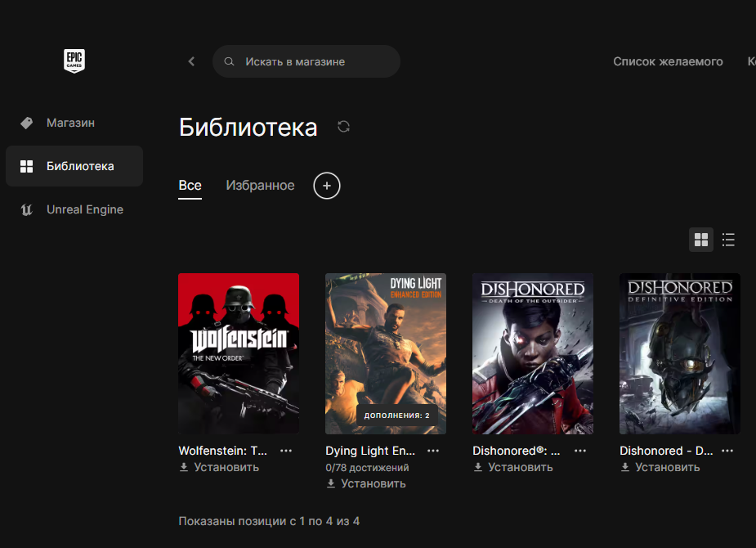Click the search magnifier icon
The height and width of the screenshot is (548, 756).
229,61
